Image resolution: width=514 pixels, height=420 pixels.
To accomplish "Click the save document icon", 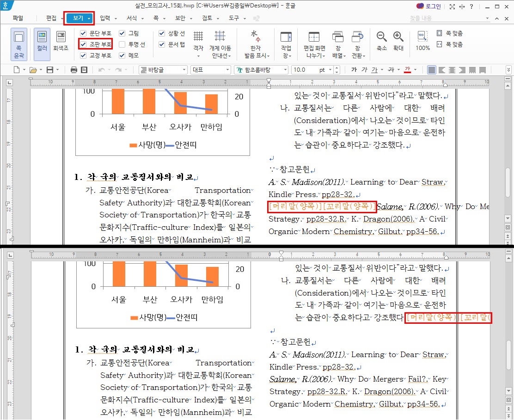I will 50,70.
